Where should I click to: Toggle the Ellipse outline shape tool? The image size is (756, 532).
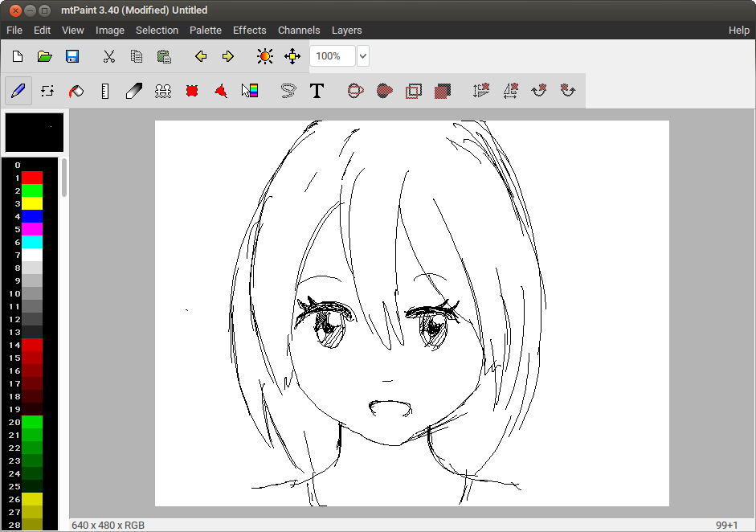pyautogui.click(x=353, y=90)
